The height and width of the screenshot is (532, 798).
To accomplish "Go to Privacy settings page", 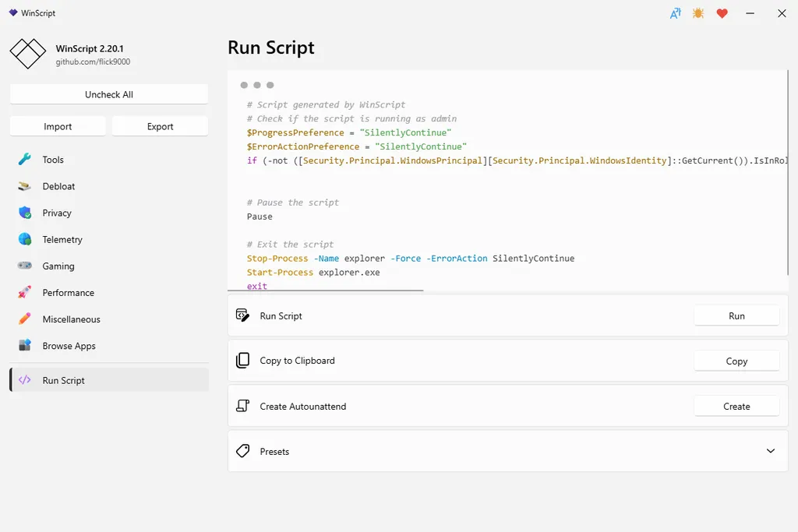I will coord(109,213).
